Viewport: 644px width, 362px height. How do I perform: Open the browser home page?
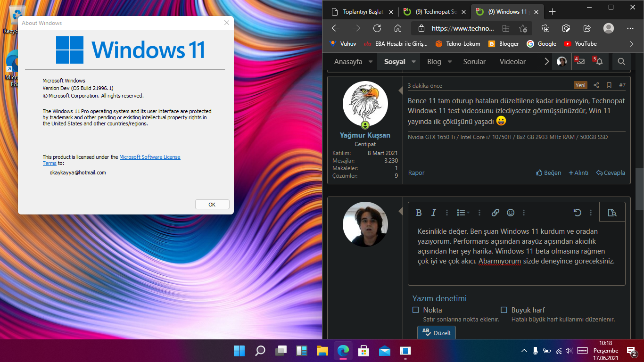click(398, 28)
